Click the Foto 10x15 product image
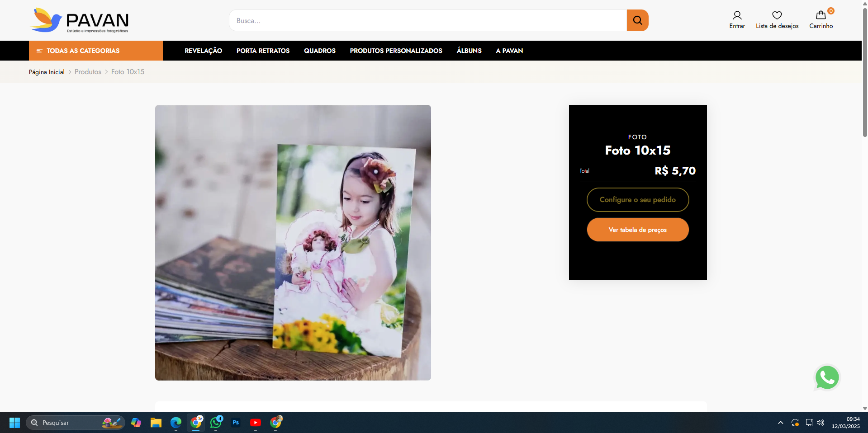Screen dimensions: 868x433 293,243
